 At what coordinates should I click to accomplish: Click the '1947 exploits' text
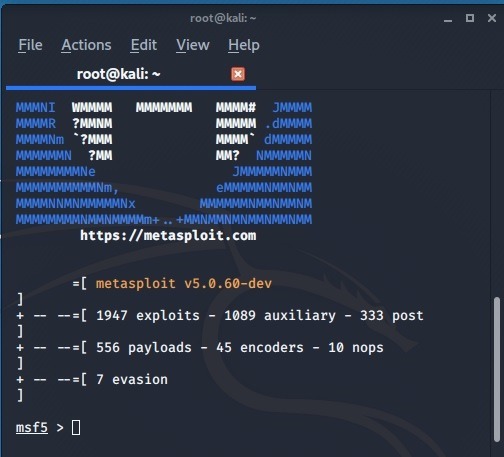[x=148, y=316]
